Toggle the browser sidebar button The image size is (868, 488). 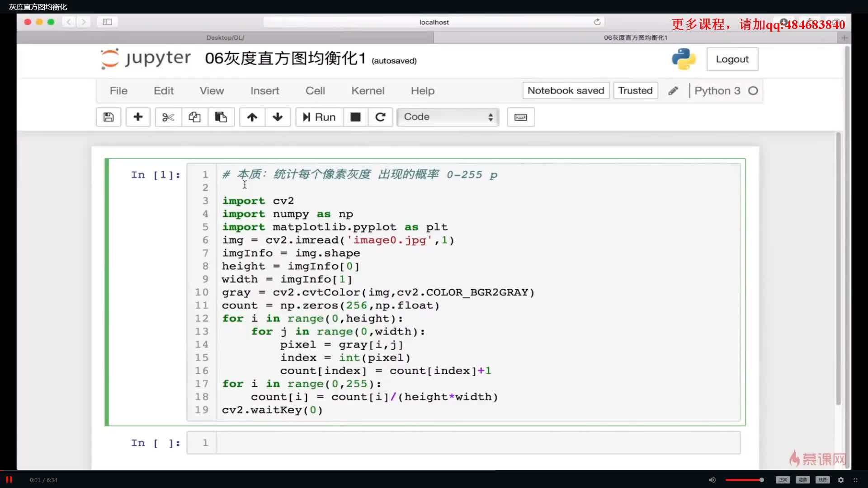(107, 22)
